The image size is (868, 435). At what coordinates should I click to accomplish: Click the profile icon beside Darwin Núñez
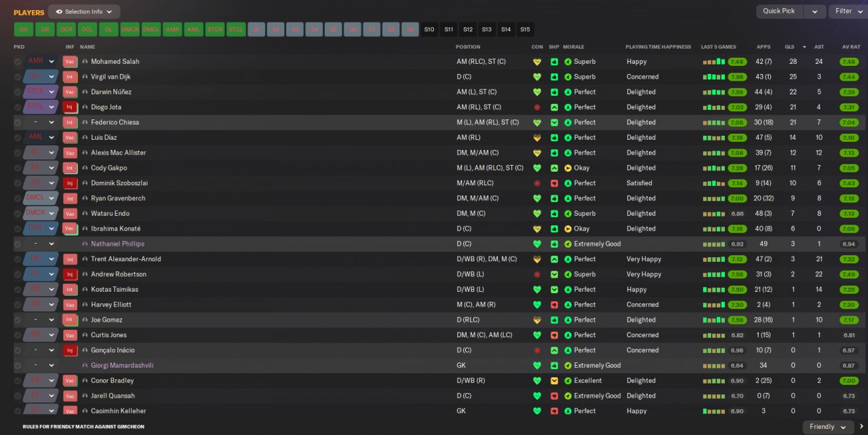click(85, 92)
